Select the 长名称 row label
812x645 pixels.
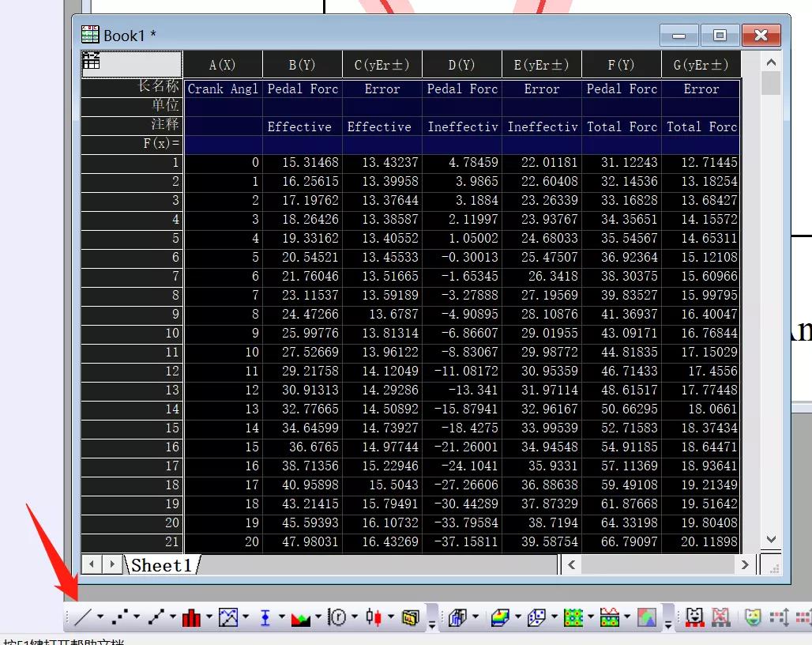132,86
